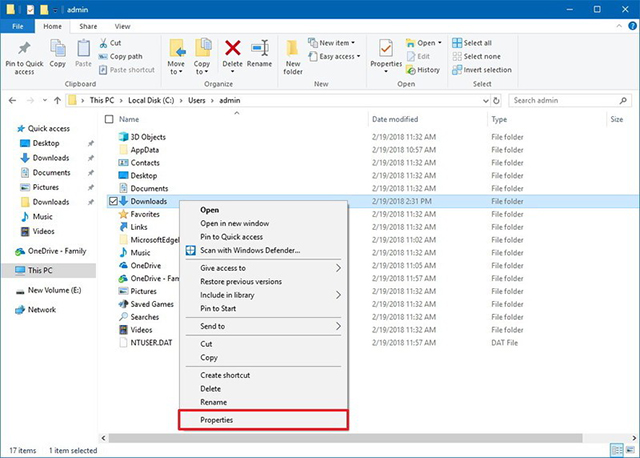Click Select all in the ribbon

(x=472, y=43)
